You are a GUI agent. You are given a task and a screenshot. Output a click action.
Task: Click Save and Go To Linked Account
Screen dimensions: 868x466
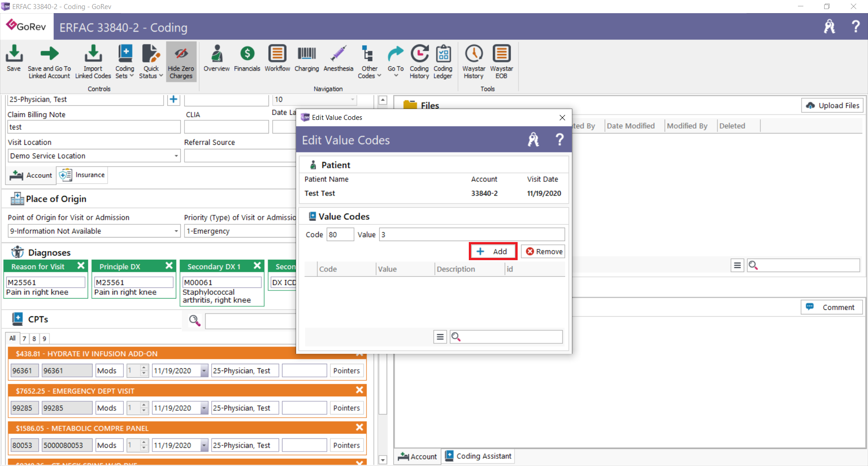coord(49,62)
